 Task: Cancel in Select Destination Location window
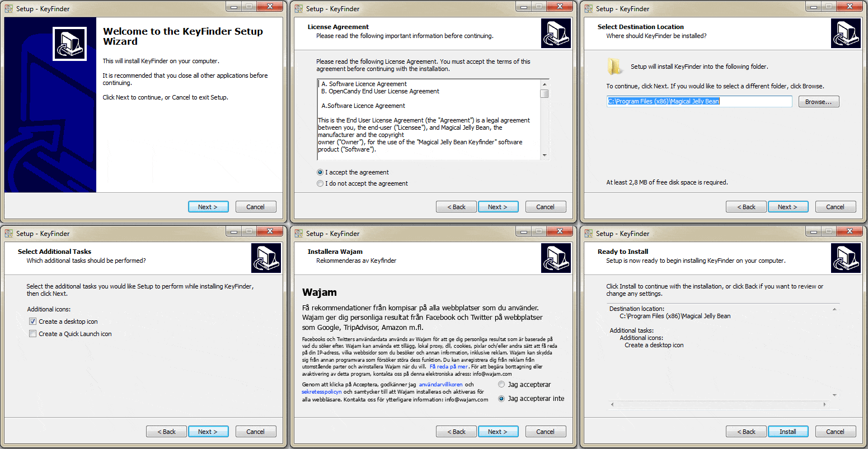(x=836, y=206)
